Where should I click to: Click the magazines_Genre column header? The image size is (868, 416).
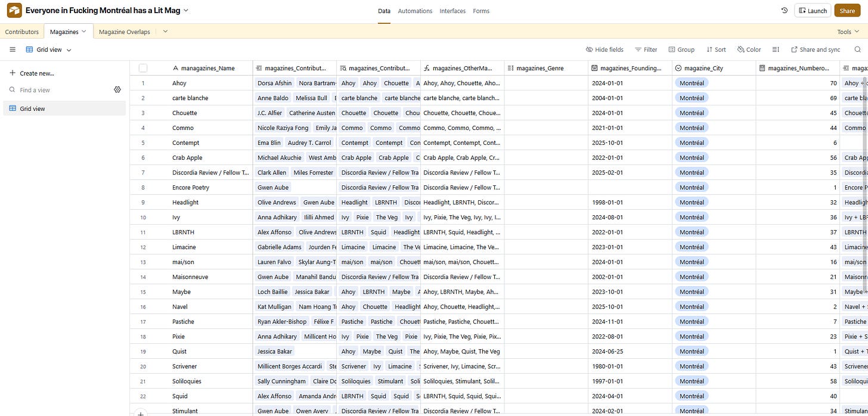point(546,68)
